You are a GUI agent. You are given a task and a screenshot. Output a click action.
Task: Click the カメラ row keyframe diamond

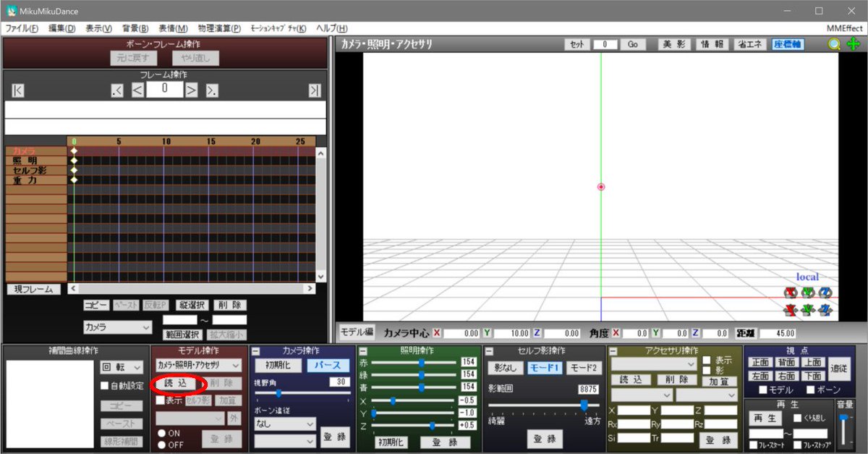[x=73, y=151]
